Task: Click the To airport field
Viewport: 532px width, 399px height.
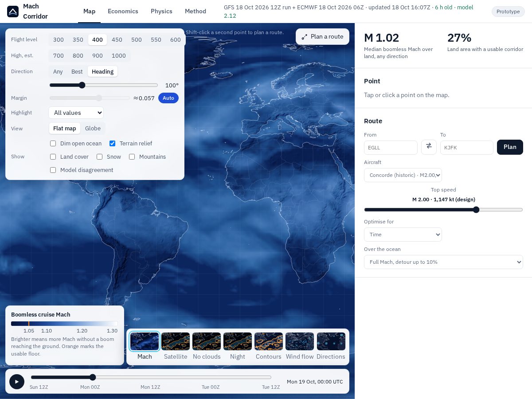Action: pyautogui.click(x=467, y=148)
